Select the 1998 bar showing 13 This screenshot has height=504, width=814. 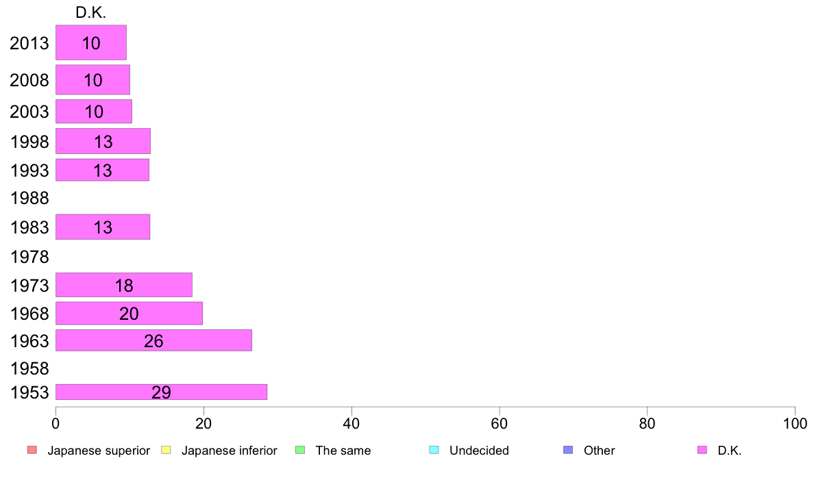103,141
